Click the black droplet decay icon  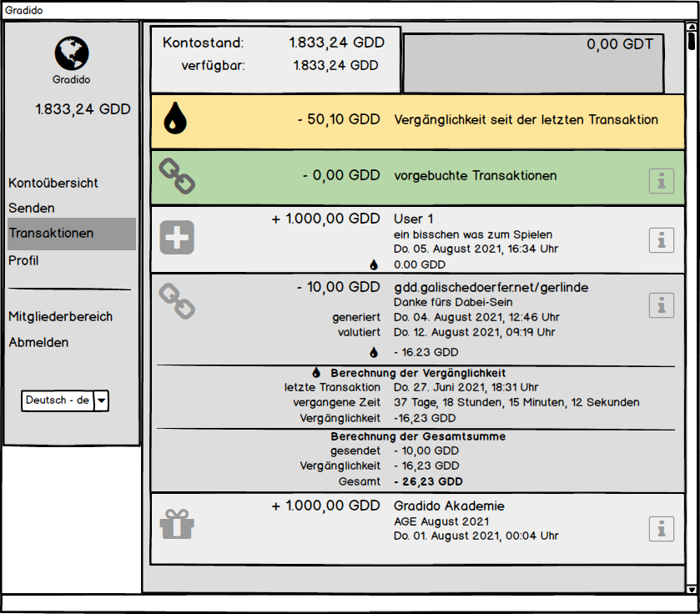pyautogui.click(x=174, y=119)
